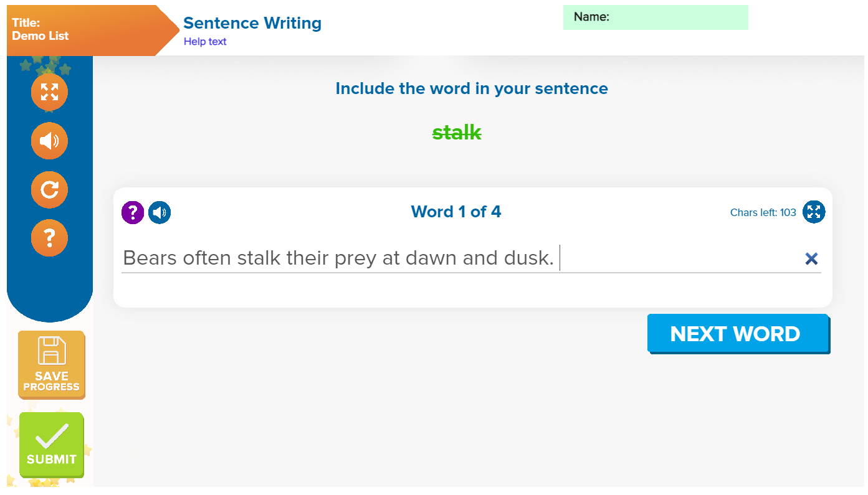
Task: Clear the sentence with the X icon
Action: (x=811, y=259)
